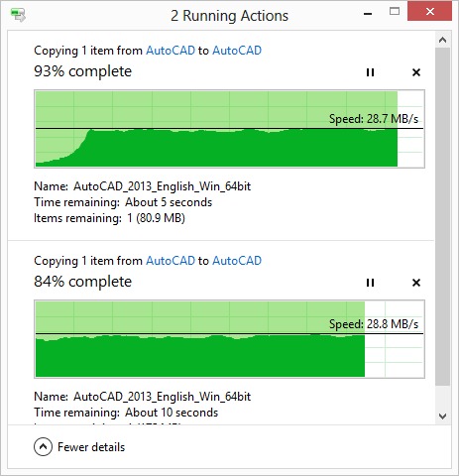Screen dimensions: 459x476
Task: Click the Fewer details label
Action: pos(91,447)
